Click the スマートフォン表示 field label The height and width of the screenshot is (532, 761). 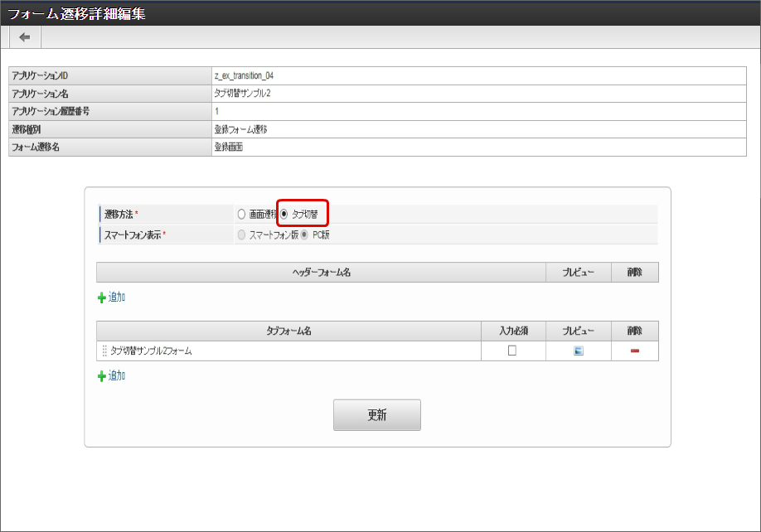(133, 235)
